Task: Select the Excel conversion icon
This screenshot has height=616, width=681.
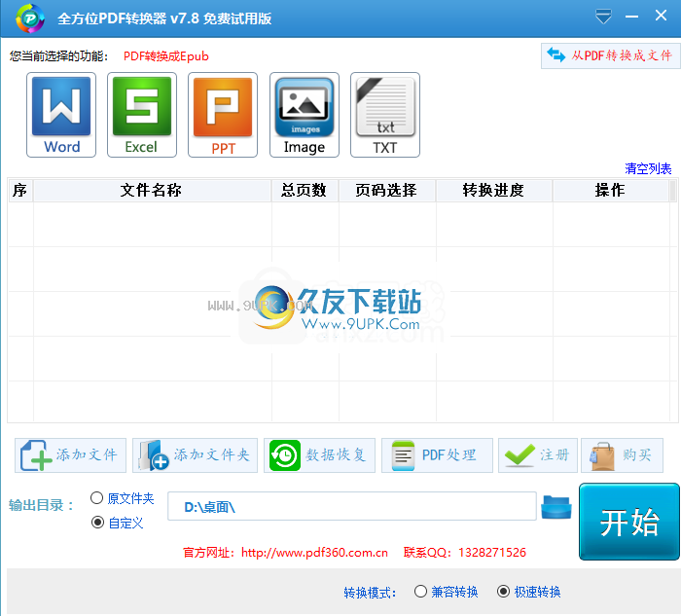Action: (142, 115)
